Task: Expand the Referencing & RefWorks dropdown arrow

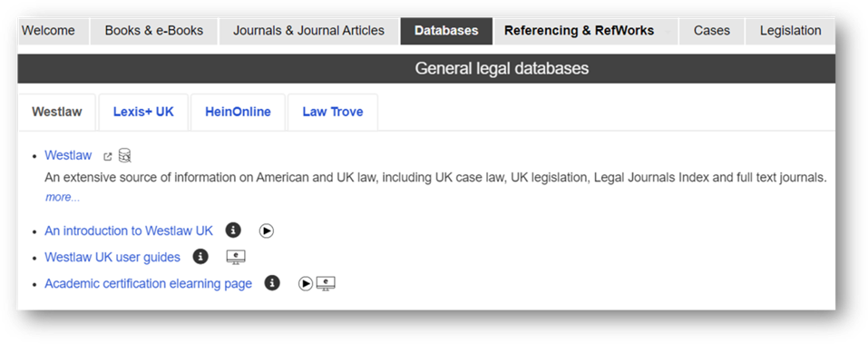Action: pyautogui.click(x=668, y=32)
